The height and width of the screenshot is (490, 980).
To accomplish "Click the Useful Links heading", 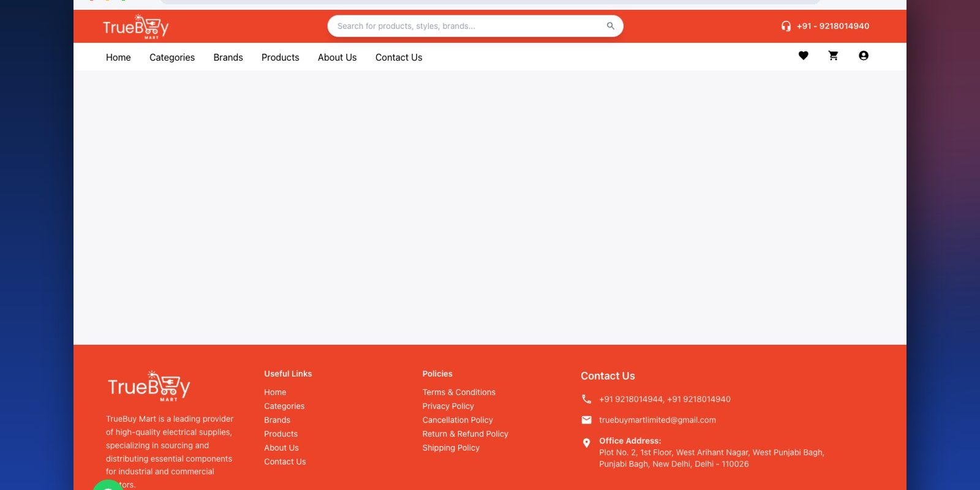I will [x=288, y=374].
